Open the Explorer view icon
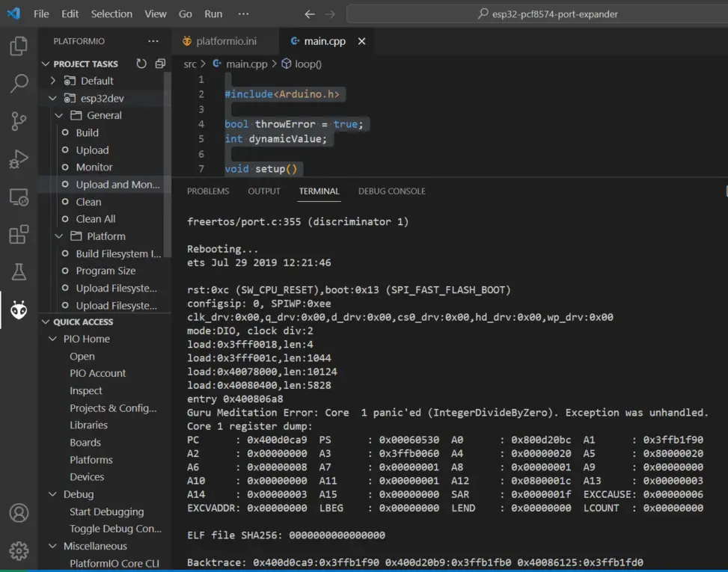Screen dimensions: 728x572 pos(19,46)
